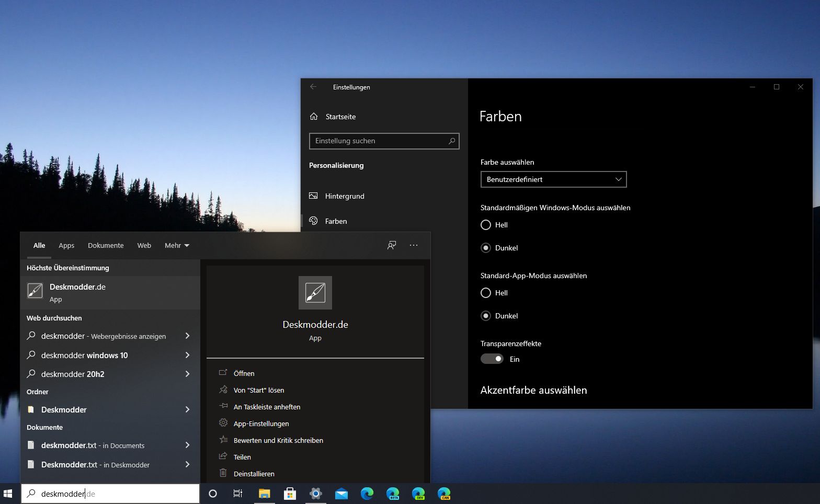Expand the Mehr dropdown in search tabs
This screenshot has width=820, height=504.
[x=177, y=245]
